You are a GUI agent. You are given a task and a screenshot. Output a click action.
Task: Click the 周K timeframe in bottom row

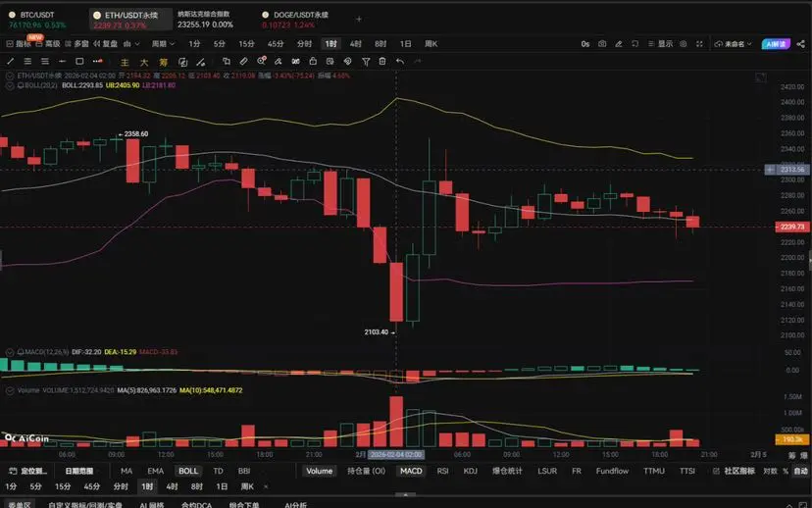click(x=247, y=486)
